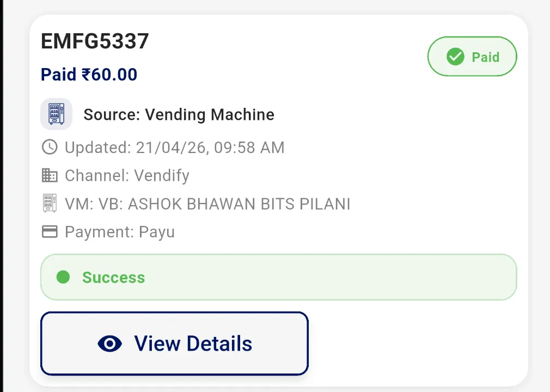Click the credit card icon beside Payment
The image size is (550, 392).
(x=50, y=232)
